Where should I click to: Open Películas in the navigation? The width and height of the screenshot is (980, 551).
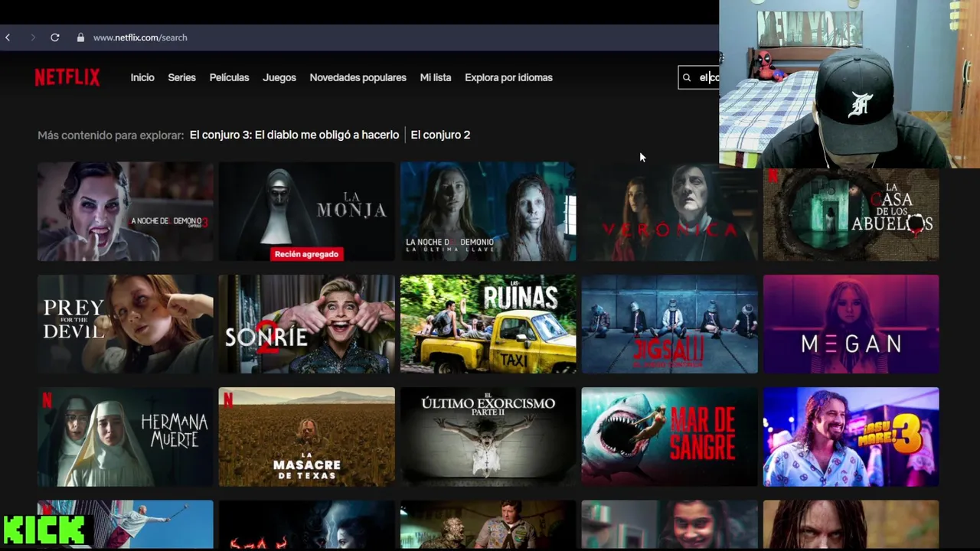tap(229, 77)
